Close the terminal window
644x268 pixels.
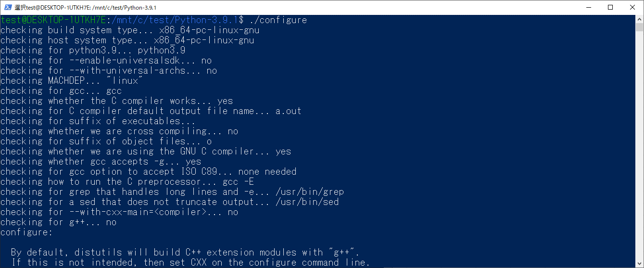tap(632, 7)
